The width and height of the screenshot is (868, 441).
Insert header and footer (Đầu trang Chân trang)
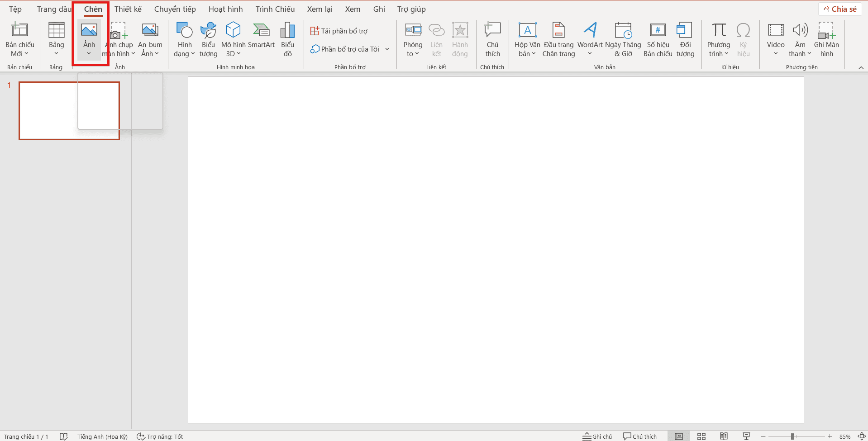[558, 31]
